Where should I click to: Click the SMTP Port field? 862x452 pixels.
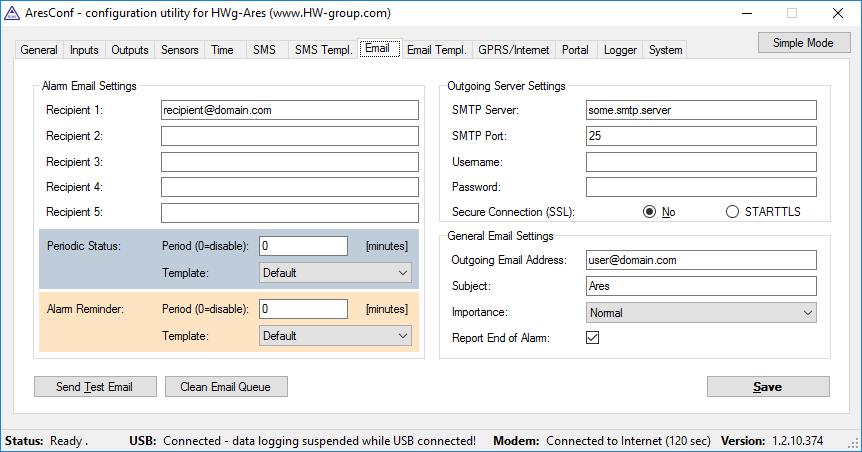point(701,136)
